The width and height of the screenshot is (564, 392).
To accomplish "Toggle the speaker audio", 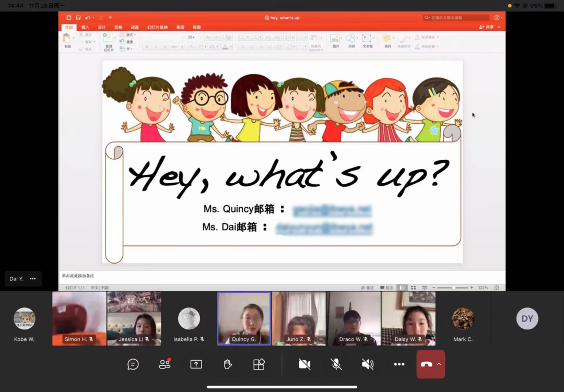I will pos(368,364).
